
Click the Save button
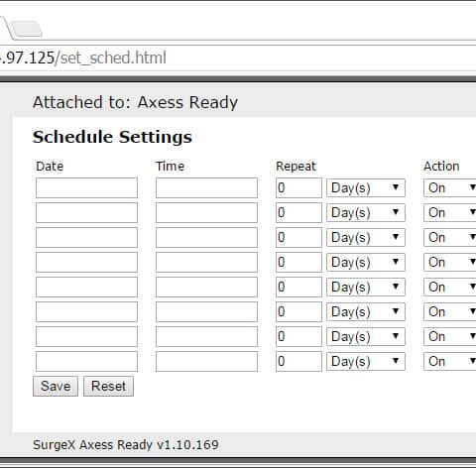click(x=56, y=386)
